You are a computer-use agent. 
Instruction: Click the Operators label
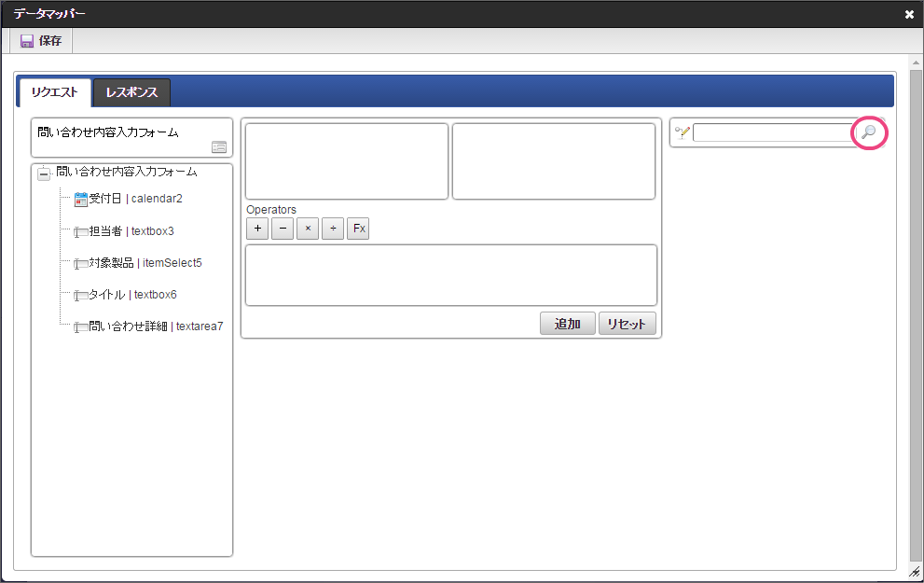271,209
